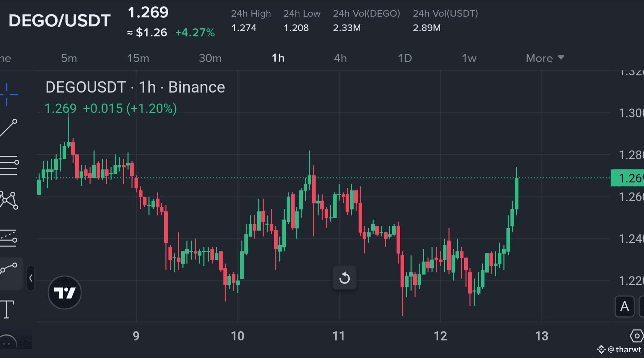Select the Text annotation tool

point(7,309)
